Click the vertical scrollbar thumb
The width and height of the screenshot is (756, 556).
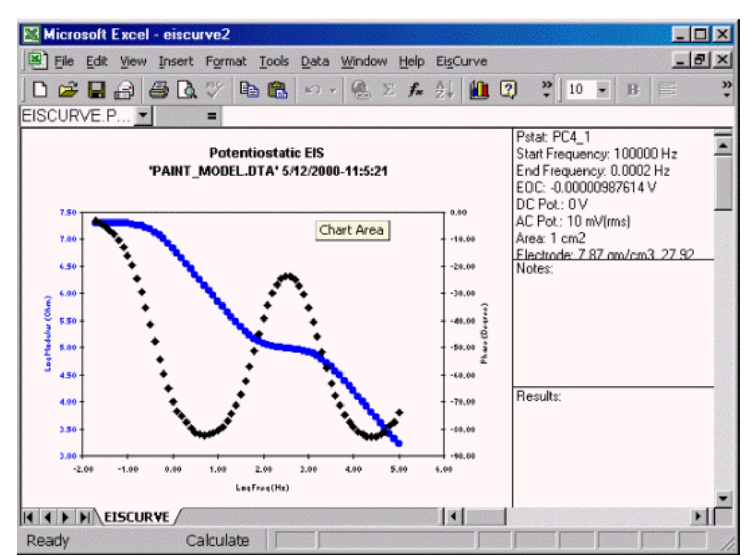tap(724, 183)
